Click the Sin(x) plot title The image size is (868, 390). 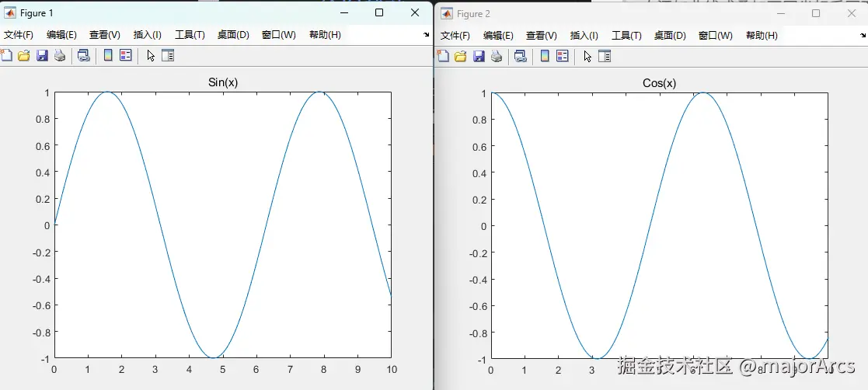point(222,83)
